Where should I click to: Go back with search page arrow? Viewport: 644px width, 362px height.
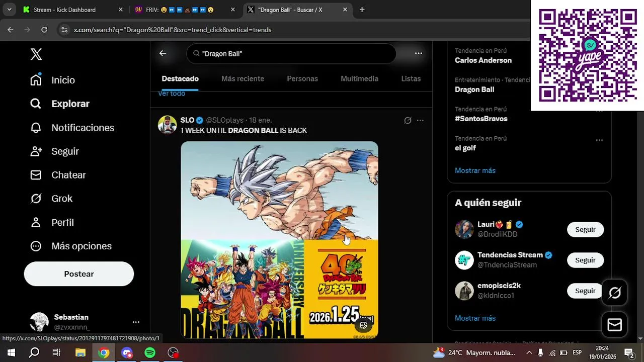point(163,53)
